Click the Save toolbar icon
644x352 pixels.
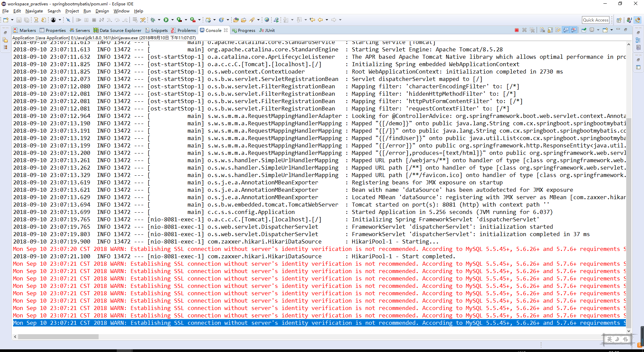[19, 20]
